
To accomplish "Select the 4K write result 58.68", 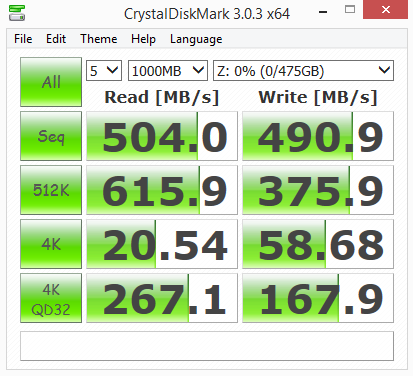I will coord(318,244).
